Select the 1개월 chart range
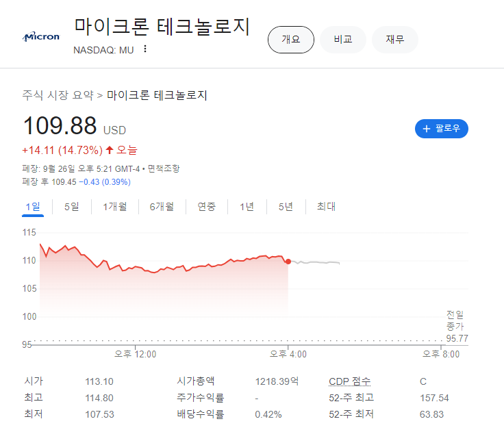The image size is (504, 430). (x=115, y=207)
